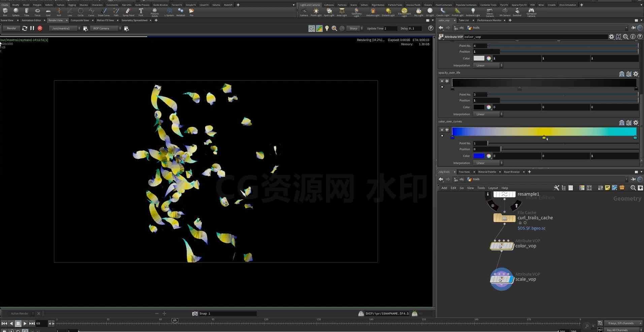Click the network editor find node magnifier
Screen dimensions: 644x332
633,188
